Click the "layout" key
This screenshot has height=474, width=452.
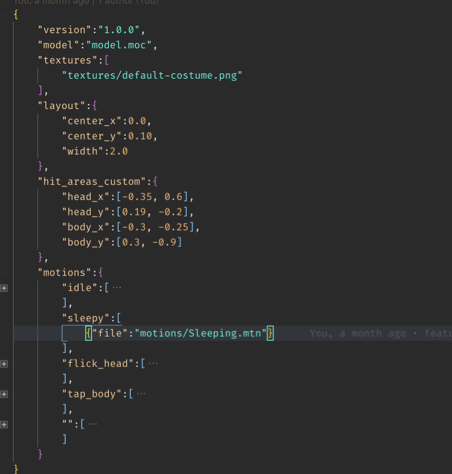[x=62, y=106]
